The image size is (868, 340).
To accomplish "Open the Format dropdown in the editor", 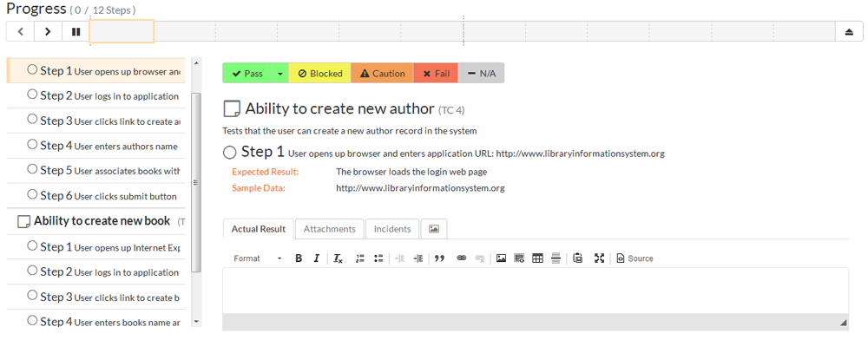I will (258, 258).
